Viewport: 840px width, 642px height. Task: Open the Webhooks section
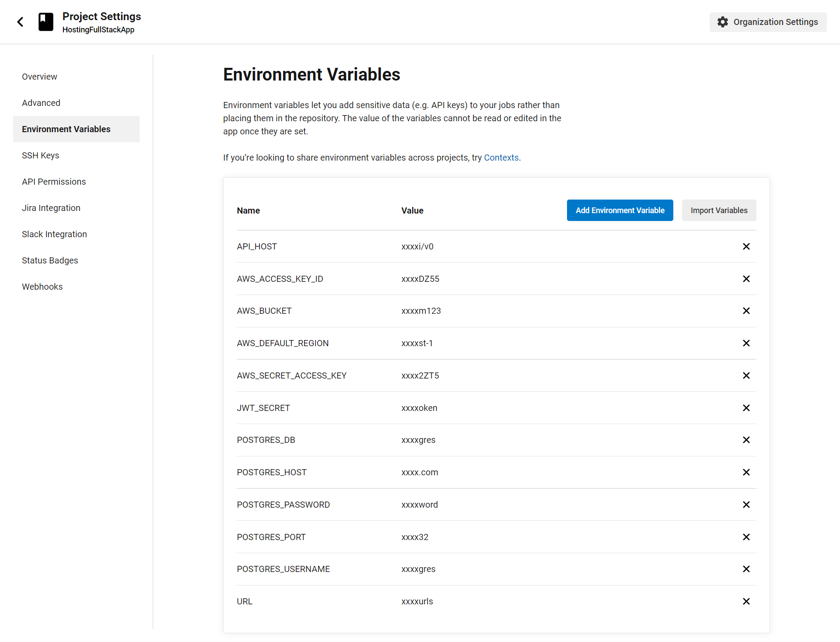click(42, 287)
